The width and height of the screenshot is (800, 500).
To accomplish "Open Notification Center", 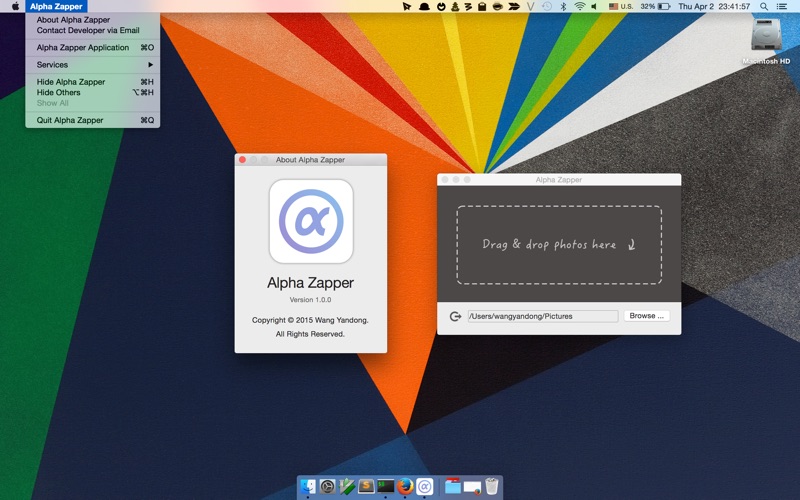I will (781, 6).
